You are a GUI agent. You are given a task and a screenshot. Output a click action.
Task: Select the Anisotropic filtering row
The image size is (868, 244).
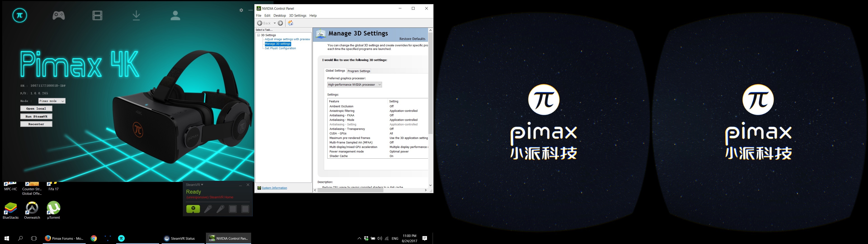coord(378,111)
